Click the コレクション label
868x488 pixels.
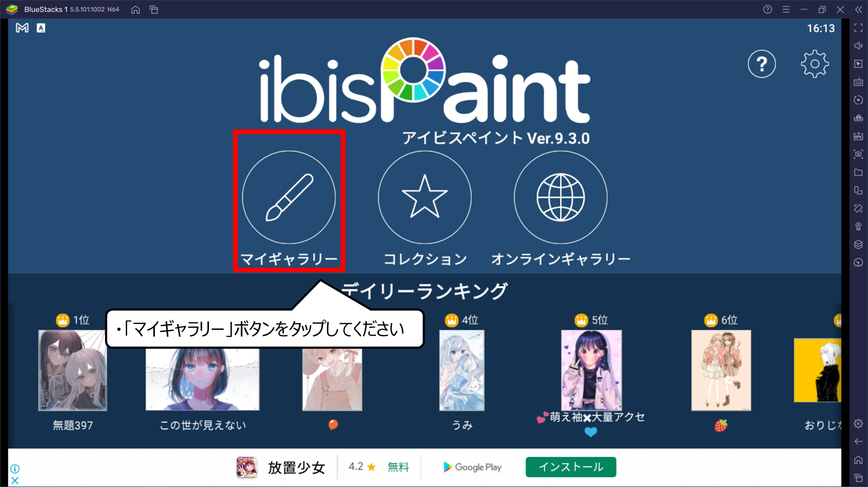click(425, 259)
